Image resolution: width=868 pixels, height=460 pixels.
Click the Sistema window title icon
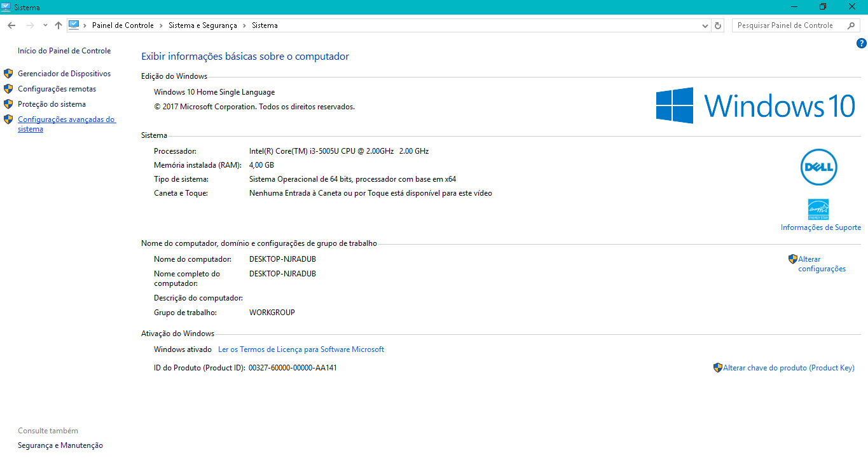click(x=6, y=7)
